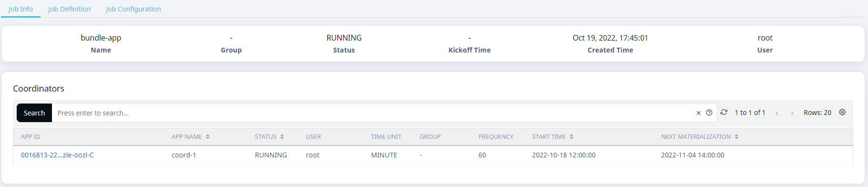The height and width of the screenshot is (187, 868).
Task: Go to next page of coordinators
Action: [x=792, y=113]
